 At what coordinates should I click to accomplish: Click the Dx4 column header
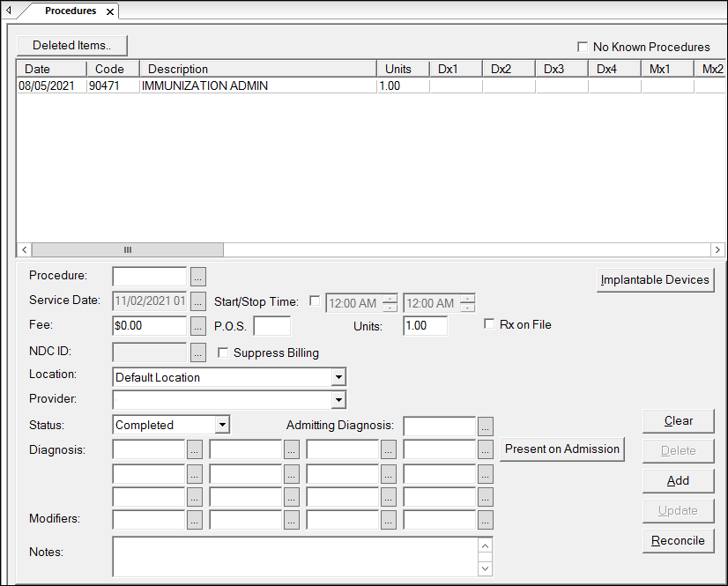[x=615, y=69]
